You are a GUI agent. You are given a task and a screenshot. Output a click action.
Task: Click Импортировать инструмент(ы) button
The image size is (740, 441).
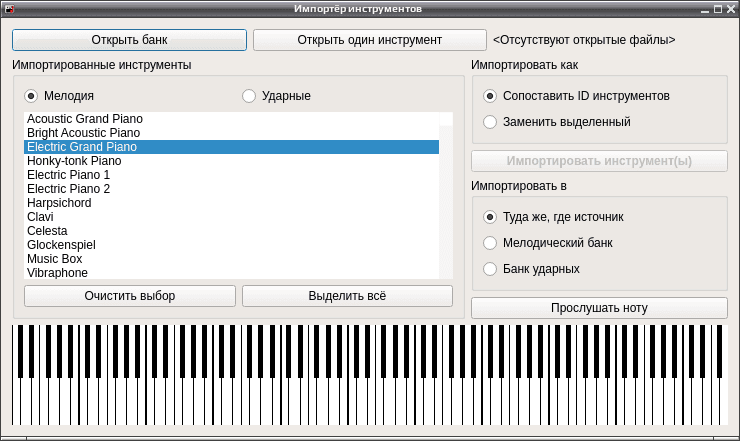click(x=599, y=161)
